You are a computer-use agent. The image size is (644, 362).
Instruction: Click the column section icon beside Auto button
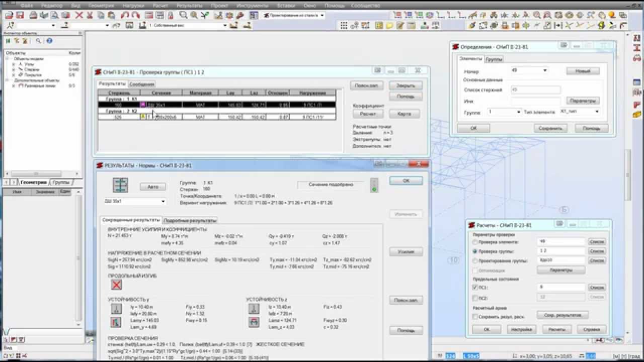[120, 186]
